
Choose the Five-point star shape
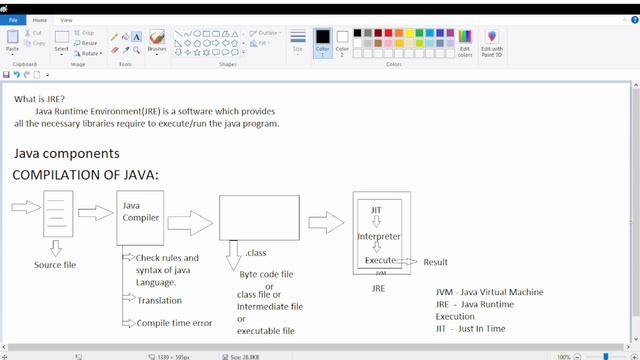pos(197,53)
